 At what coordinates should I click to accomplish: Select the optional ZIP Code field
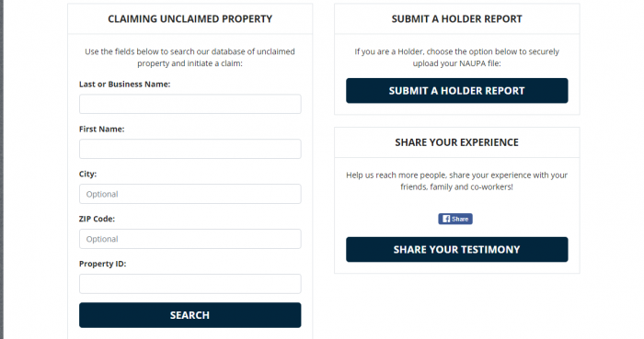190,239
